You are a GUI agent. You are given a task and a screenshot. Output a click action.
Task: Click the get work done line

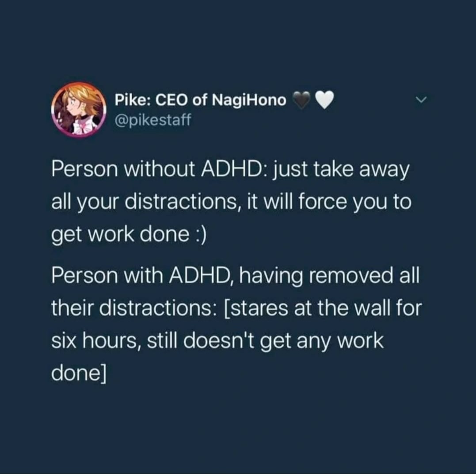pyautogui.click(x=129, y=236)
